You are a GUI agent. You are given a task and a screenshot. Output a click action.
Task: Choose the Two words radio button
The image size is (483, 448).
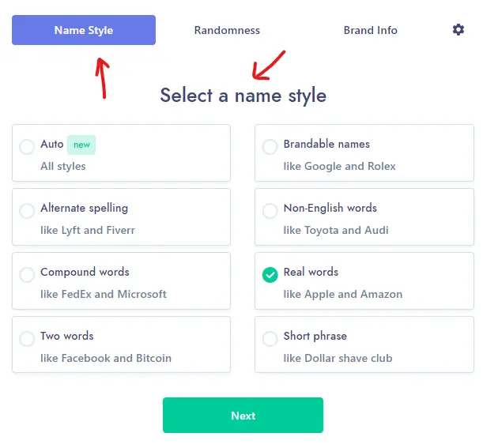27,339
